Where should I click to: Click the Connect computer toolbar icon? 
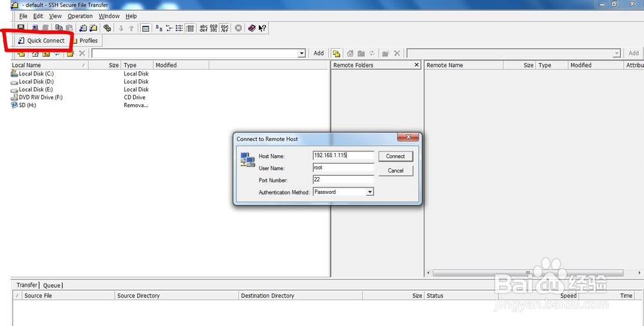(35, 28)
